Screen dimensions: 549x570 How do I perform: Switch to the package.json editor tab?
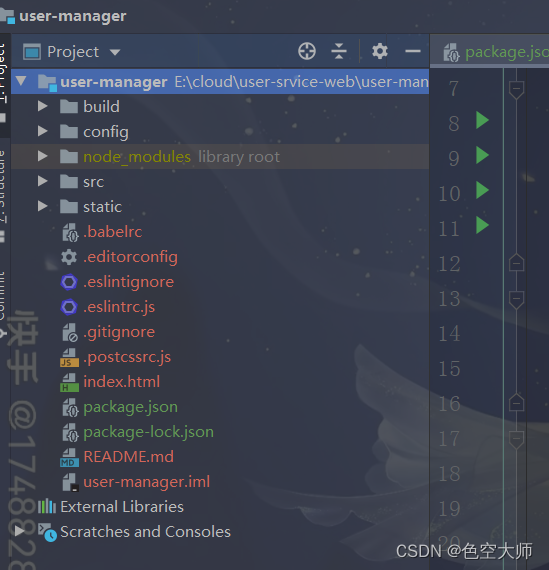coord(496,52)
